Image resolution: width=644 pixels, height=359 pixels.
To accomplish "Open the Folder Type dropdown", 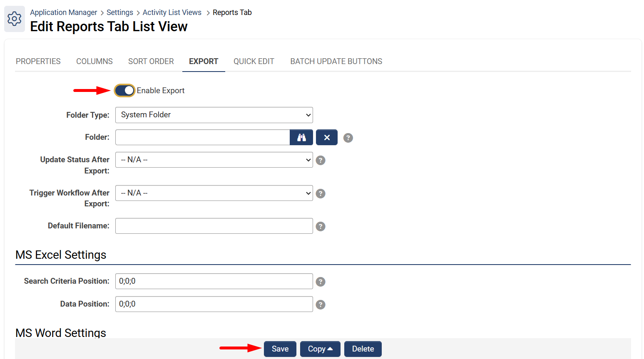I will point(214,115).
